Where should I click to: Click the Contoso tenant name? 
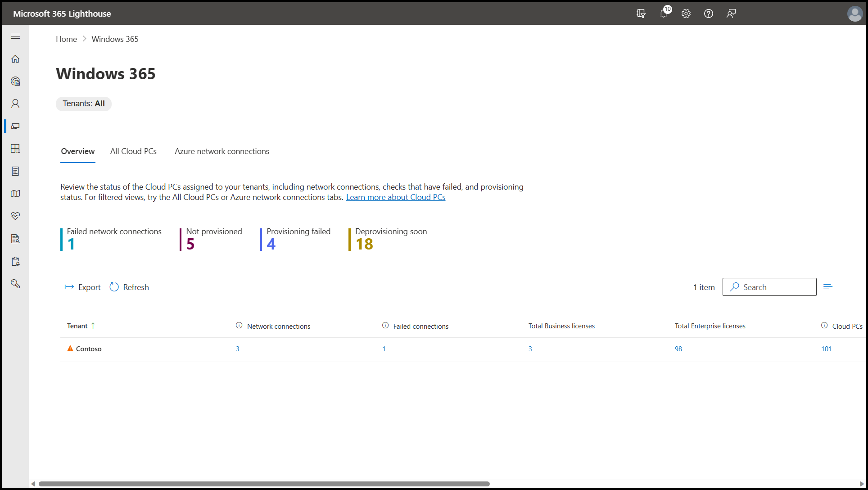pyautogui.click(x=89, y=349)
